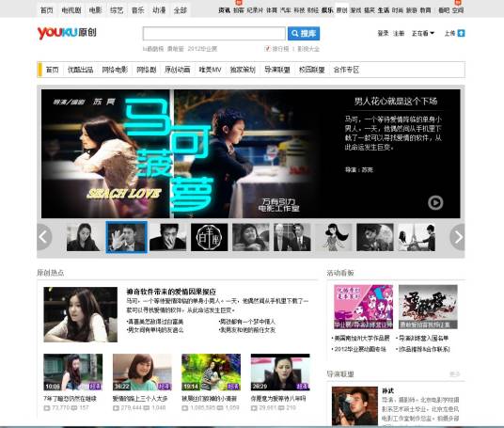This screenshot has width=504, height=428.
Task: Open the 电视剧 top menu item
Action: [x=71, y=10]
